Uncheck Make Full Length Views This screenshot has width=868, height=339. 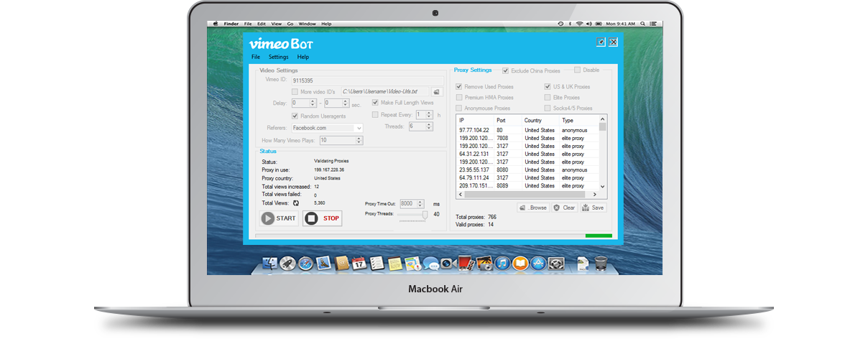point(375,103)
